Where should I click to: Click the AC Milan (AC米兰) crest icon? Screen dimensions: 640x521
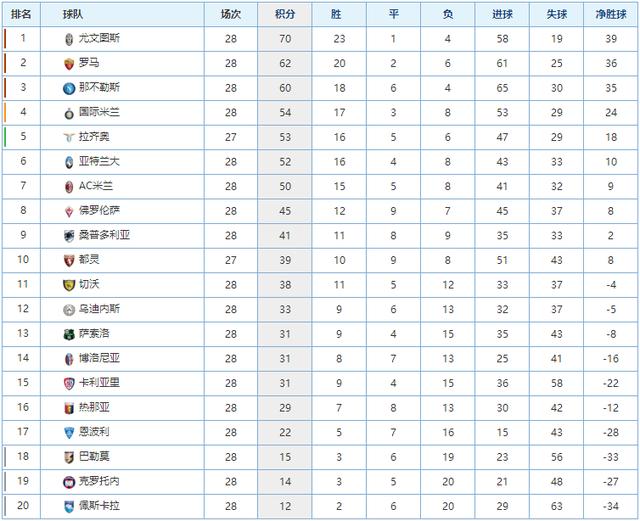point(67,186)
